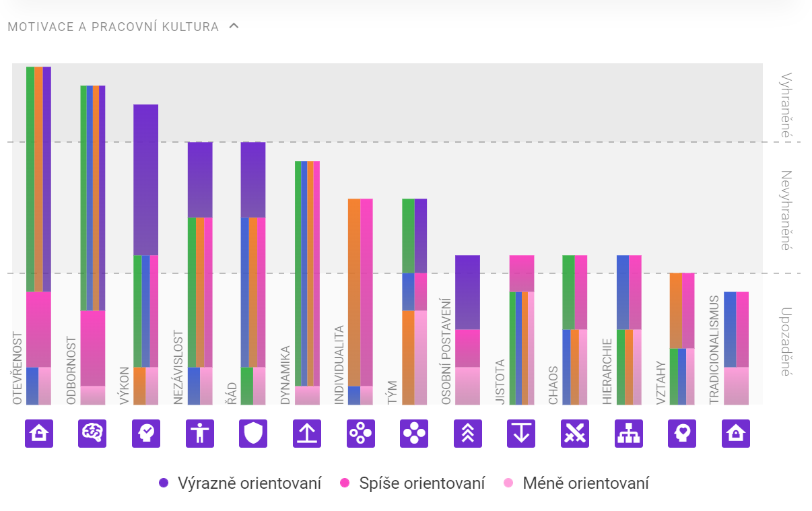Select the Chaos crossed-swords icon

click(x=575, y=434)
